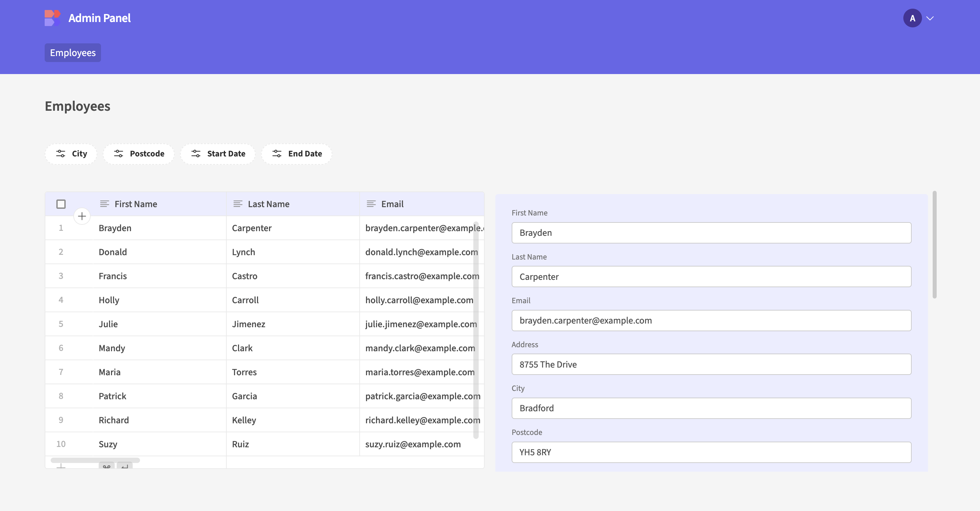Click the Start Date filter sliders icon
Viewport: 980px width, 511px height.
(x=196, y=153)
